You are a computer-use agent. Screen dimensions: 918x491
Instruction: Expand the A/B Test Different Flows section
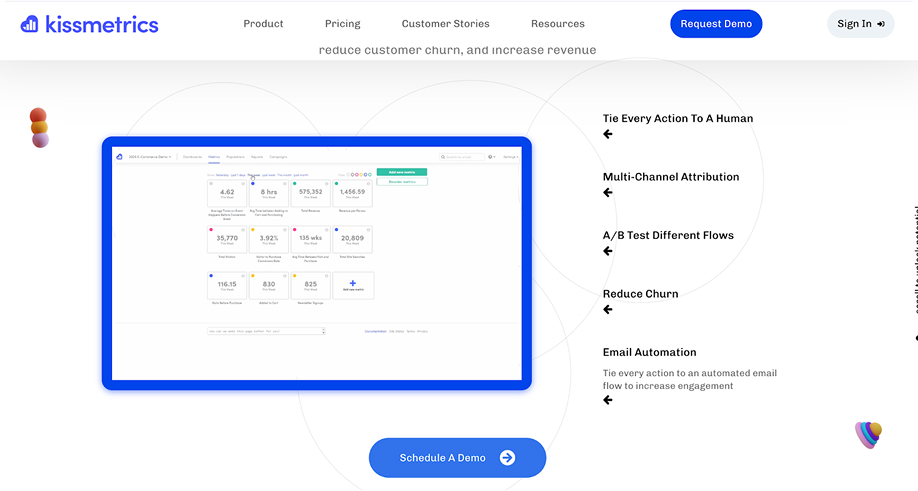(x=667, y=235)
